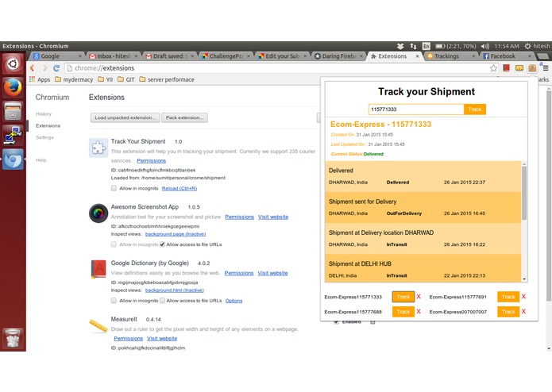Open the GIT bookmarks folder

tap(126, 79)
